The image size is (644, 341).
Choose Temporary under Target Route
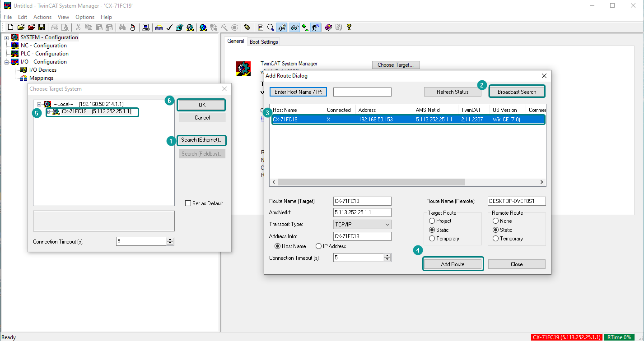(x=432, y=239)
